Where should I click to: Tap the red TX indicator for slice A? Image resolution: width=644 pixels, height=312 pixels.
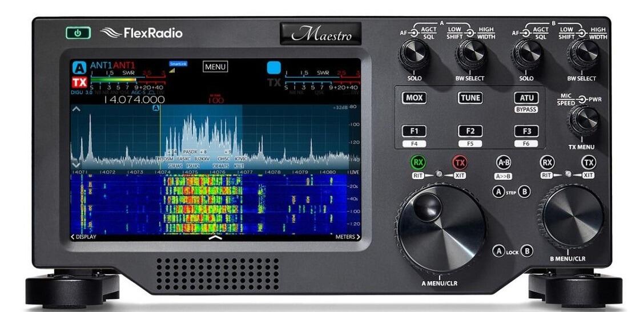pos(79,82)
